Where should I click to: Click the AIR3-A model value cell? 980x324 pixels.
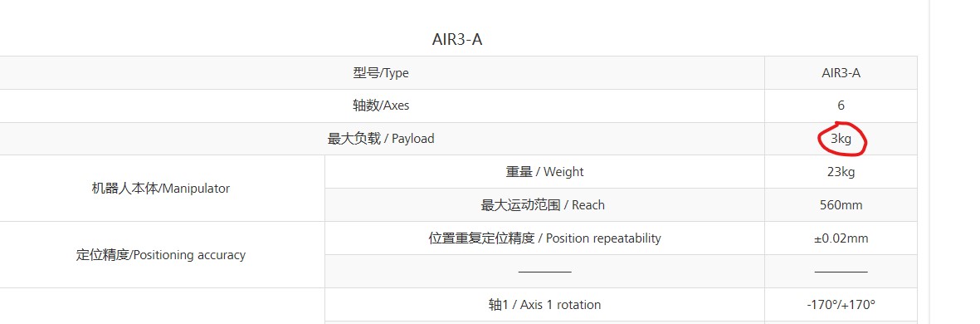point(841,73)
